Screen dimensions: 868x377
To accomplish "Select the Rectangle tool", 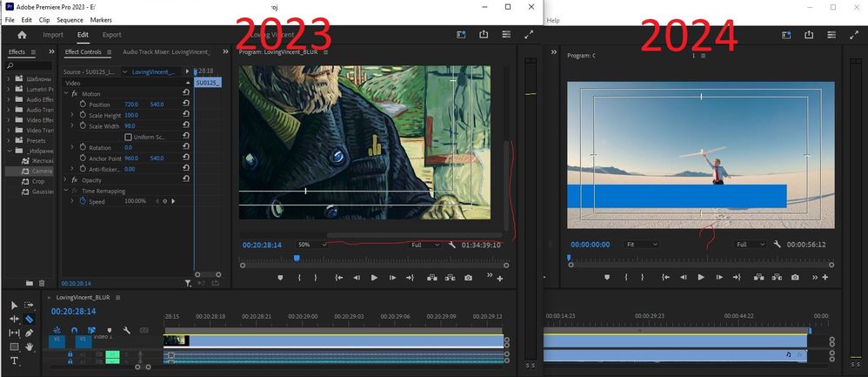I will tap(15, 347).
